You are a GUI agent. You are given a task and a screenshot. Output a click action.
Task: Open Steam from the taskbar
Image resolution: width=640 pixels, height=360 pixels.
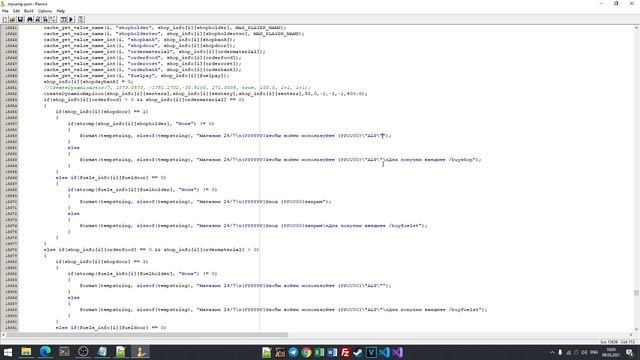[358, 352]
